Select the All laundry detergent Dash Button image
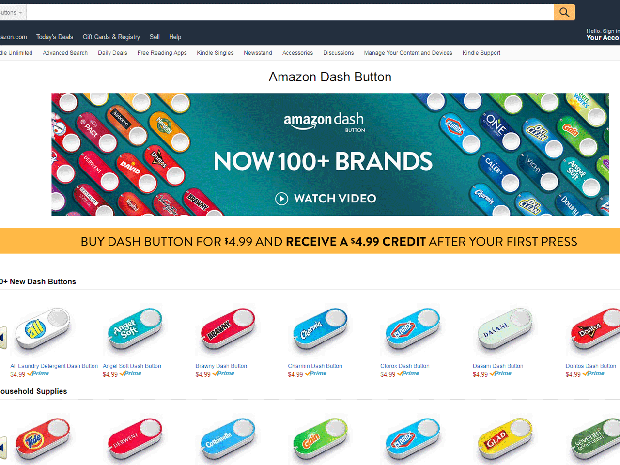This screenshot has height=465, width=620. click(x=42, y=329)
